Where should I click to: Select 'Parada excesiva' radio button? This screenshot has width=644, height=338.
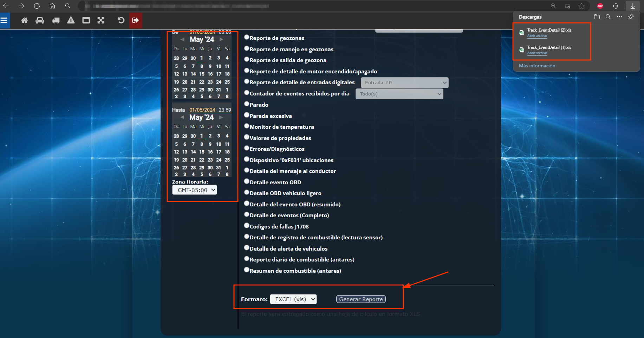point(247,115)
